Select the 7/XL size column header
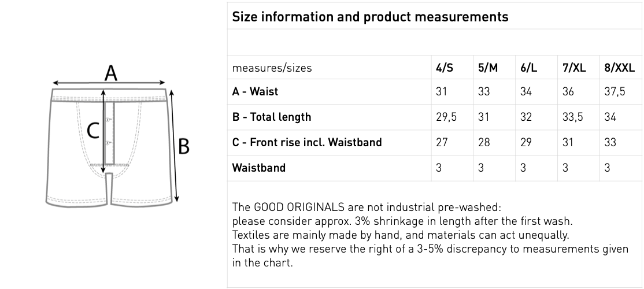Viewport: 644px width, 289px height. 573,68
